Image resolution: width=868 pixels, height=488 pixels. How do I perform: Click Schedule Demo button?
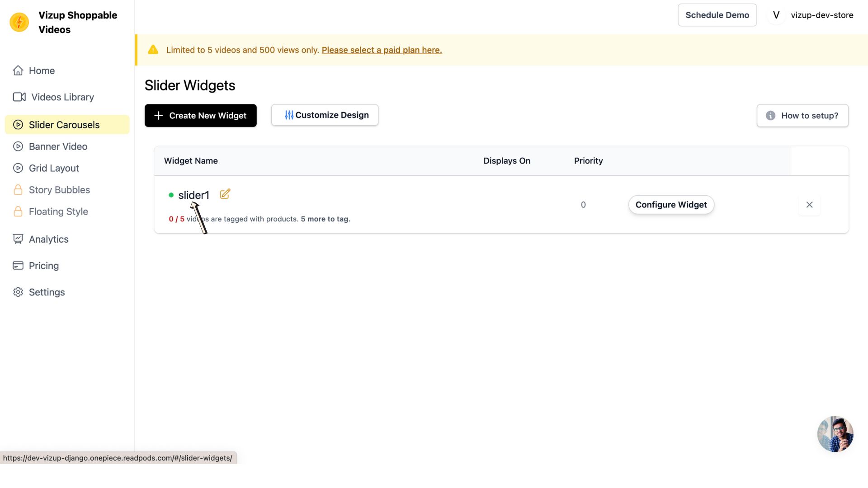tap(717, 15)
